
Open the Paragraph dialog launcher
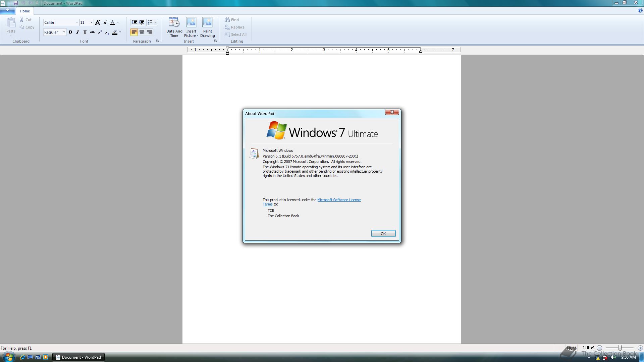pyautogui.click(x=157, y=41)
